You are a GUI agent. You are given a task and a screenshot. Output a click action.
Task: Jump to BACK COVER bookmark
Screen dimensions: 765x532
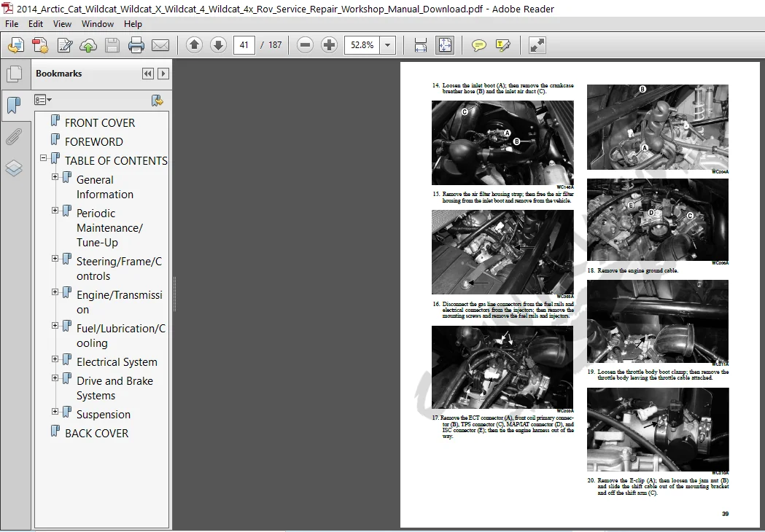click(96, 434)
